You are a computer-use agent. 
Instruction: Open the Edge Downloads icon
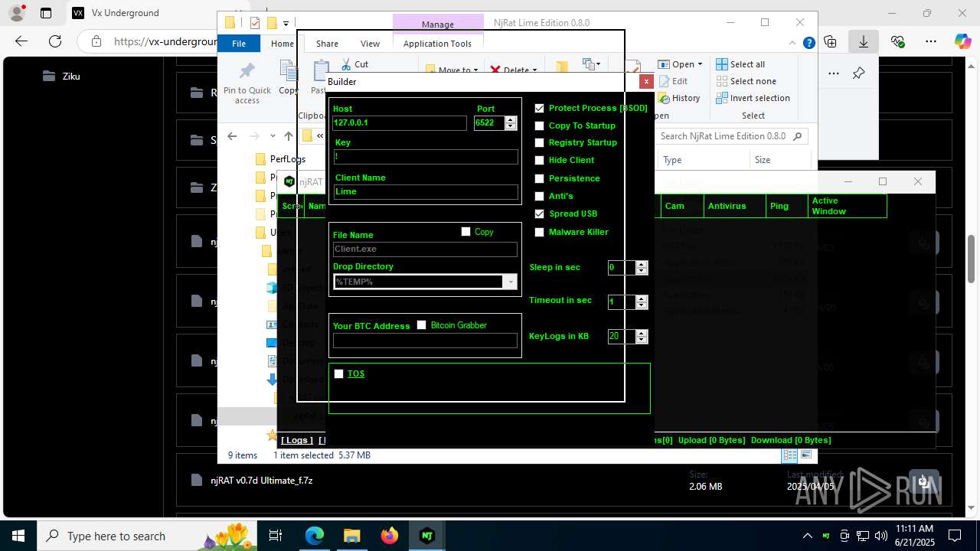[x=864, y=41]
